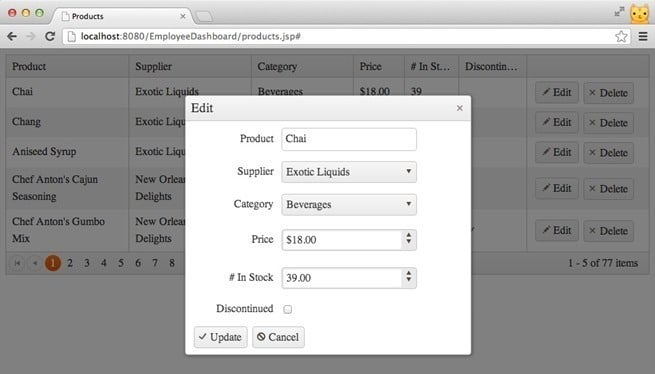Increase Price with up arrow
655x374 pixels.
coord(409,235)
